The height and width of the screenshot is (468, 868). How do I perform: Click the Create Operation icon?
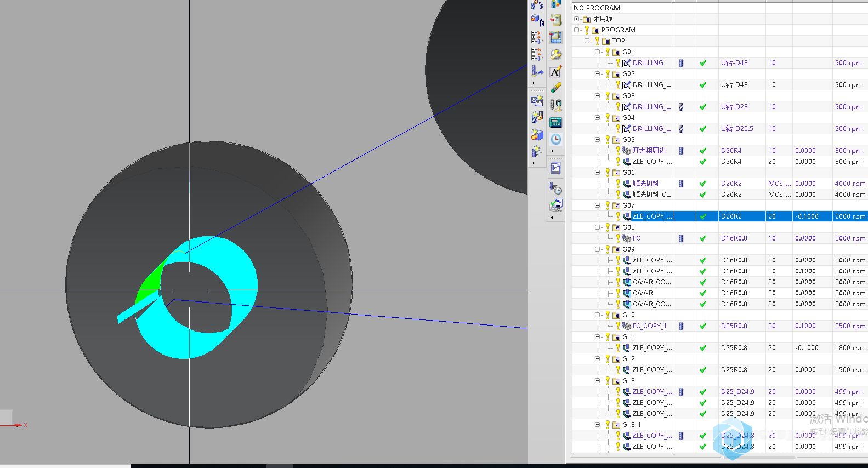537,151
